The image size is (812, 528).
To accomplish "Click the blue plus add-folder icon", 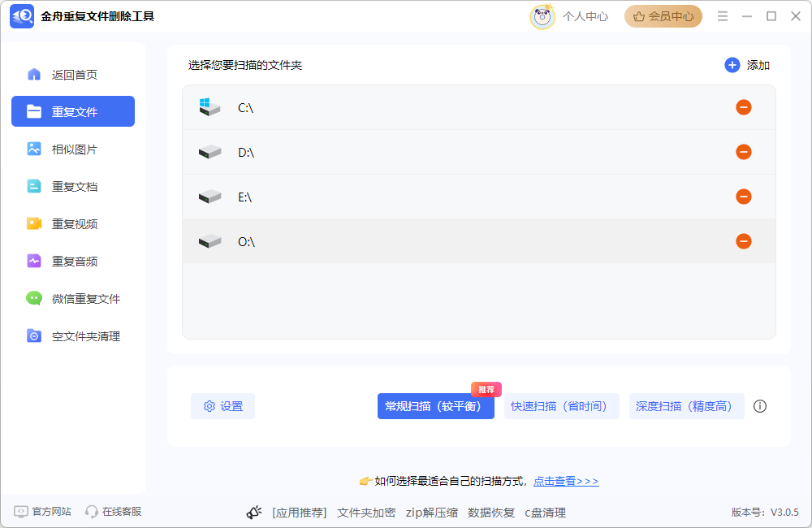I will pos(732,65).
